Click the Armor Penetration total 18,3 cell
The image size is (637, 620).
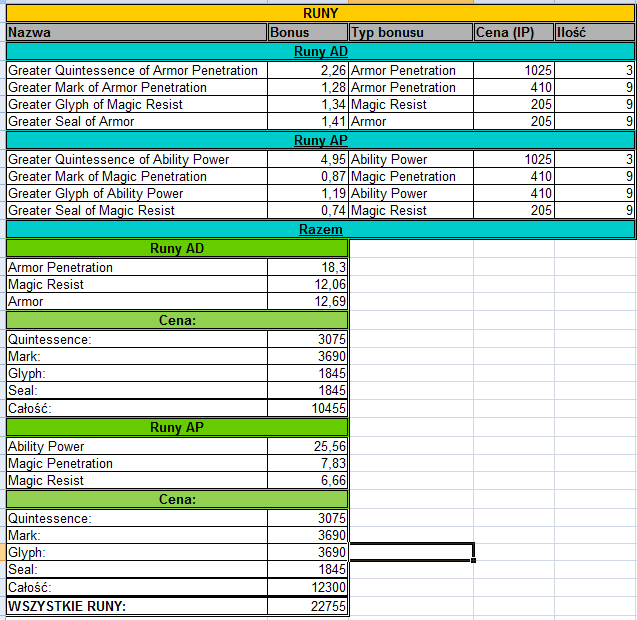(308, 267)
